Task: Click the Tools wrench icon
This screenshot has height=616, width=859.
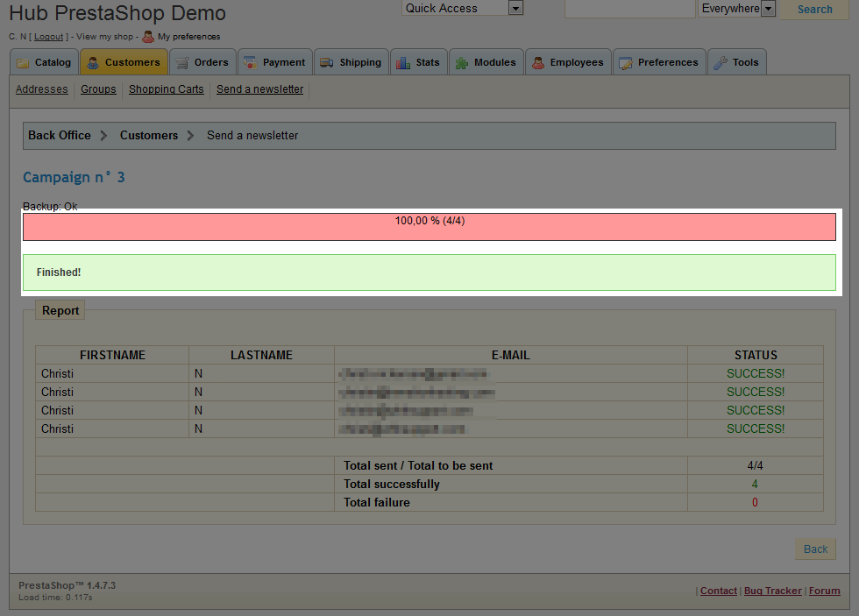Action: tap(721, 63)
